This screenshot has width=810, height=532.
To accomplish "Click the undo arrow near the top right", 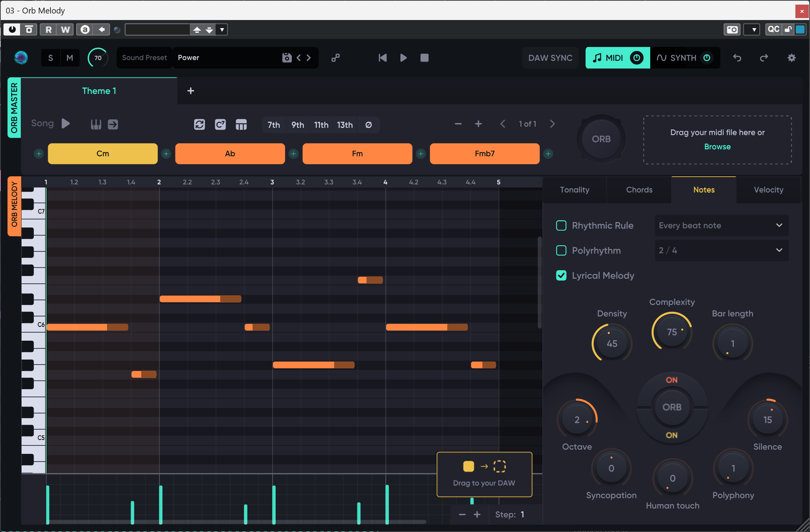I will coord(737,58).
